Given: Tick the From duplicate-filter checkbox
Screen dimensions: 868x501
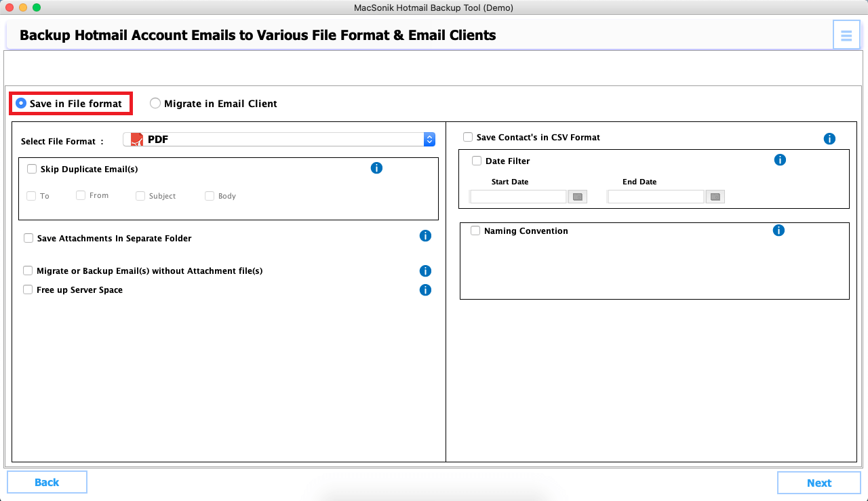Looking at the screenshot, I should 81,195.
